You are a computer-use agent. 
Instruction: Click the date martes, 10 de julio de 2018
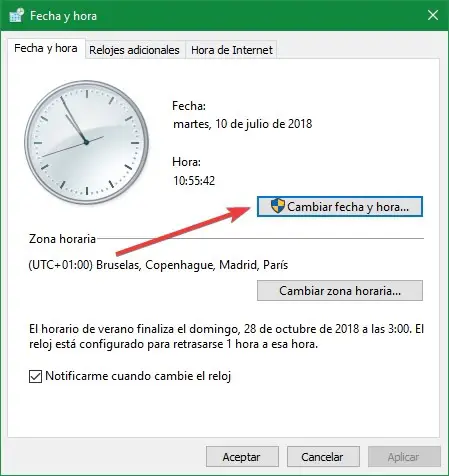[243, 124]
